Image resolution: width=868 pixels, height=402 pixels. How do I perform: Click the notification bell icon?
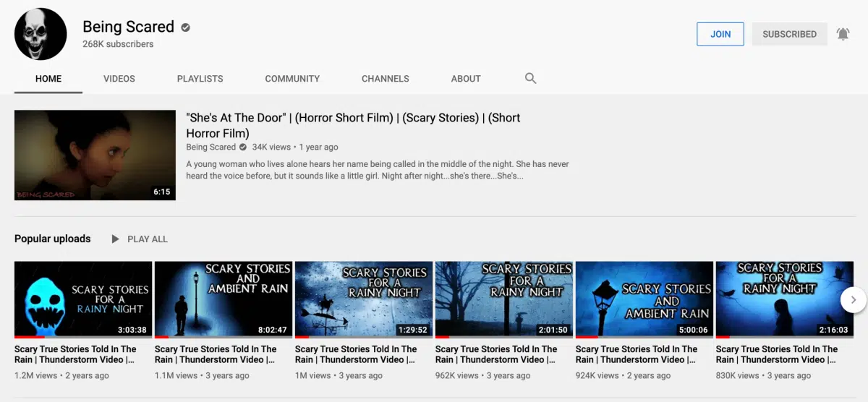[843, 34]
